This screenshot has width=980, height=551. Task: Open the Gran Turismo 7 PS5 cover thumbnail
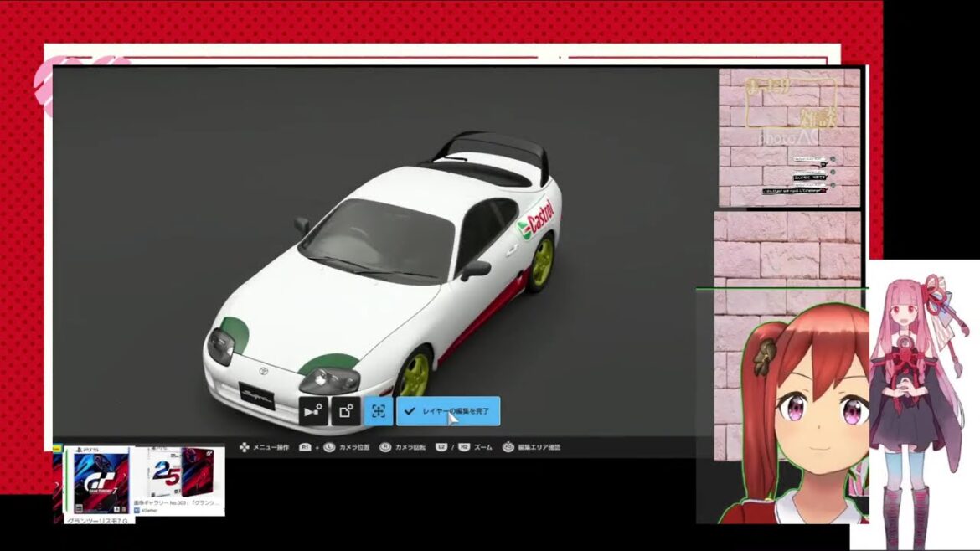click(96, 481)
